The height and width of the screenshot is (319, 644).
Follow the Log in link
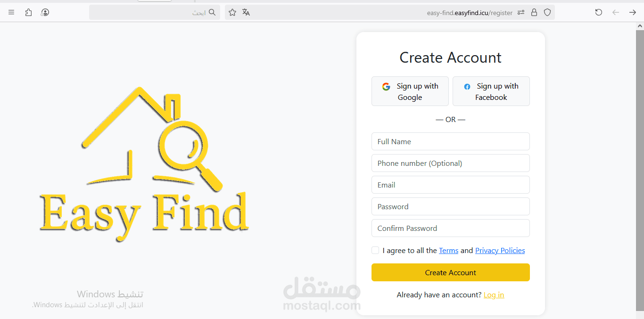coord(494,295)
